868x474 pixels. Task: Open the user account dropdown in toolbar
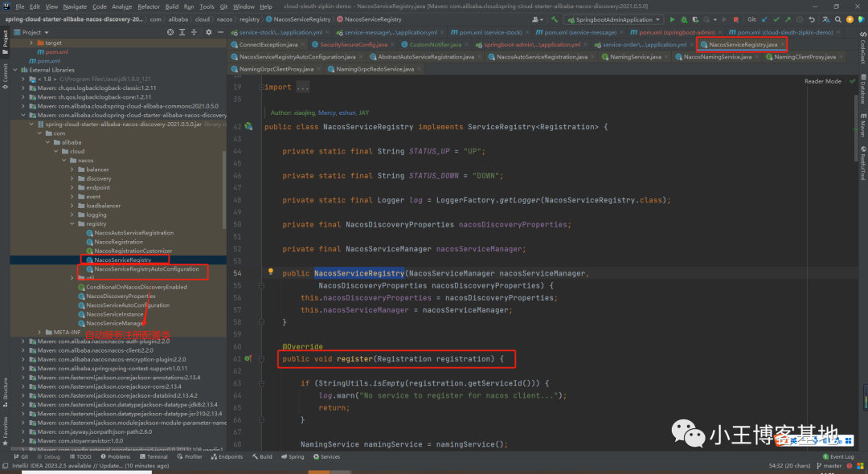538,19
